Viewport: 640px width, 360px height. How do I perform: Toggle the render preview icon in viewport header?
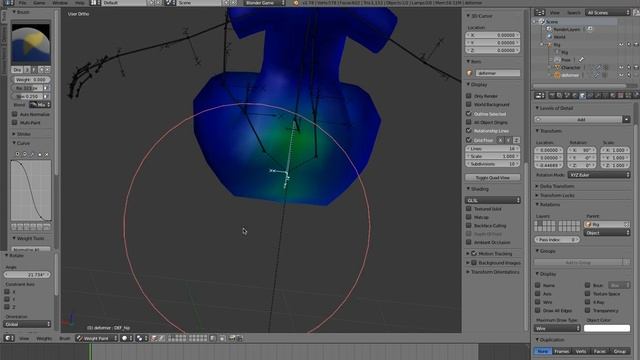(232, 338)
